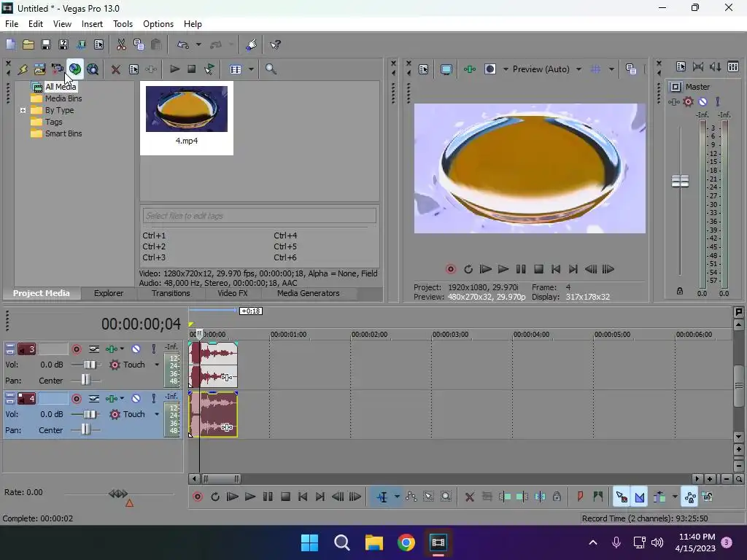Open the Insert menu
The height and width of the screenshot is (560, 747).
92,24
